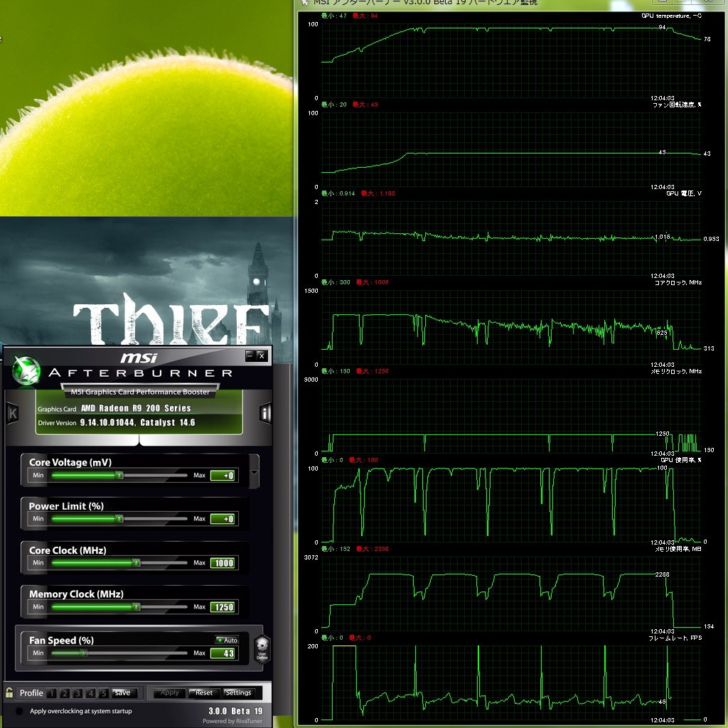Click the '最大 : 2358' memory usage max label
728x728 pixels.
point(372,549)
